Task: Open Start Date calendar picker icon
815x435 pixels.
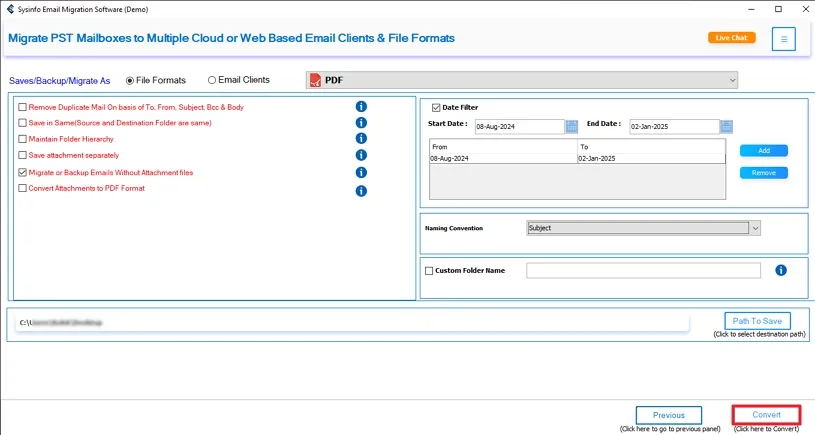Action: (572, 126)
